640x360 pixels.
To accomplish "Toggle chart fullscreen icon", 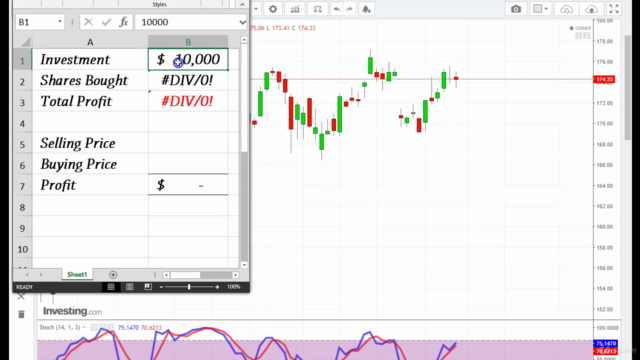I will click(614, 9).
